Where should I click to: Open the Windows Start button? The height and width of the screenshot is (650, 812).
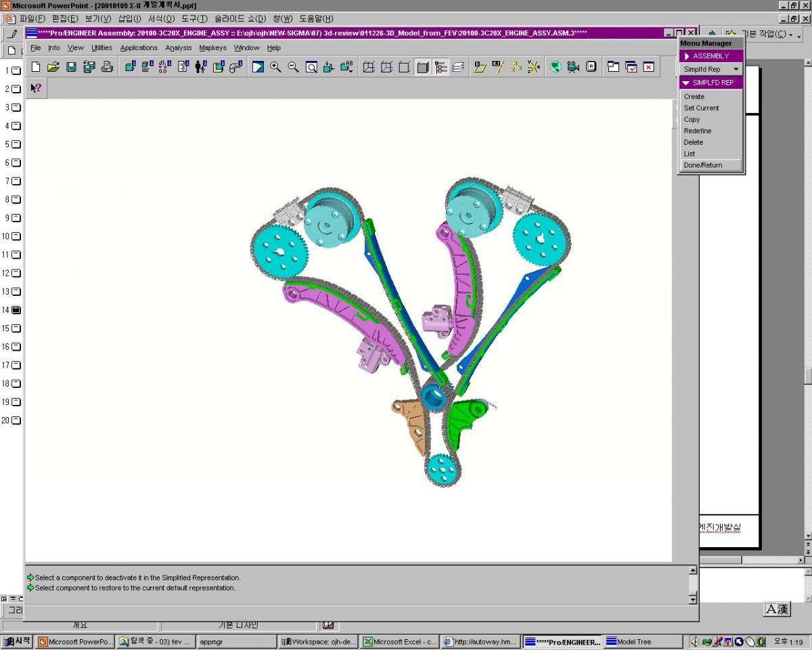click(x=18, y=642)
